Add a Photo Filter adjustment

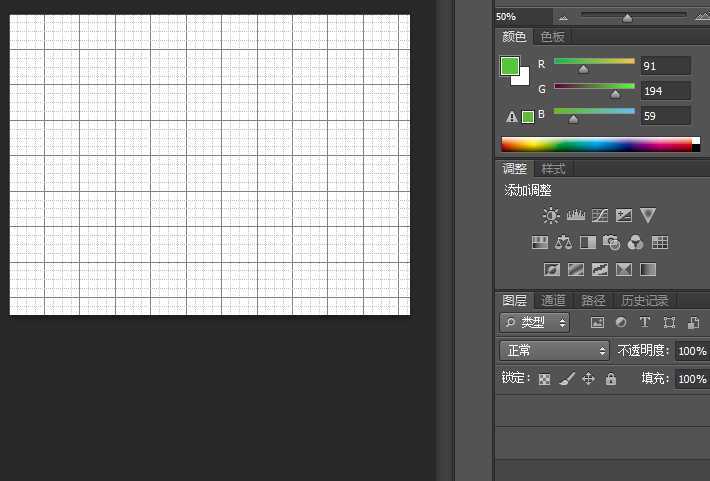pos(612,242)
